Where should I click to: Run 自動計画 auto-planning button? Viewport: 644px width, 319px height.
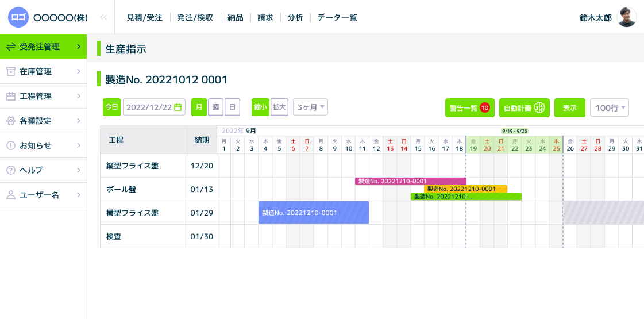[524, 108]
